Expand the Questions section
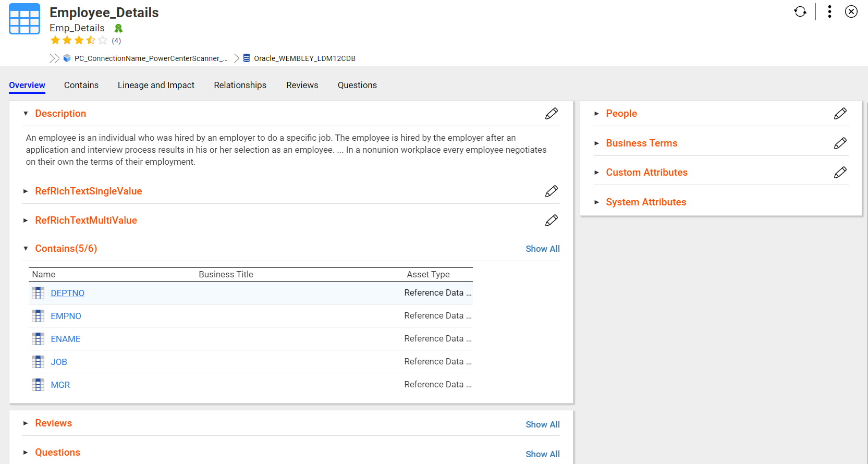The height and width of the screenshot is (464, 868). click(x=26, y=453)
